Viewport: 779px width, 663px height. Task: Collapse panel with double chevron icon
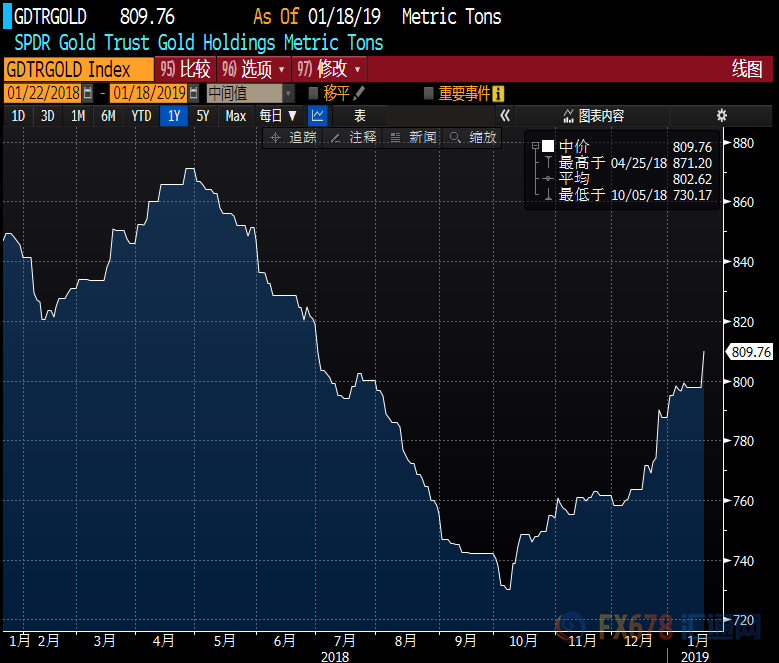pos(505,116)
